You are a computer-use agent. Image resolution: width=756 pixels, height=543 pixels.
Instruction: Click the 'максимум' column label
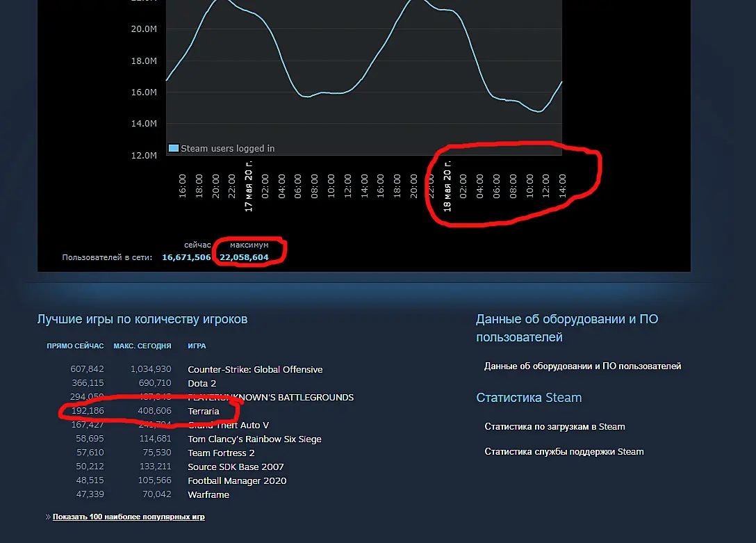(x=249, y=245)
